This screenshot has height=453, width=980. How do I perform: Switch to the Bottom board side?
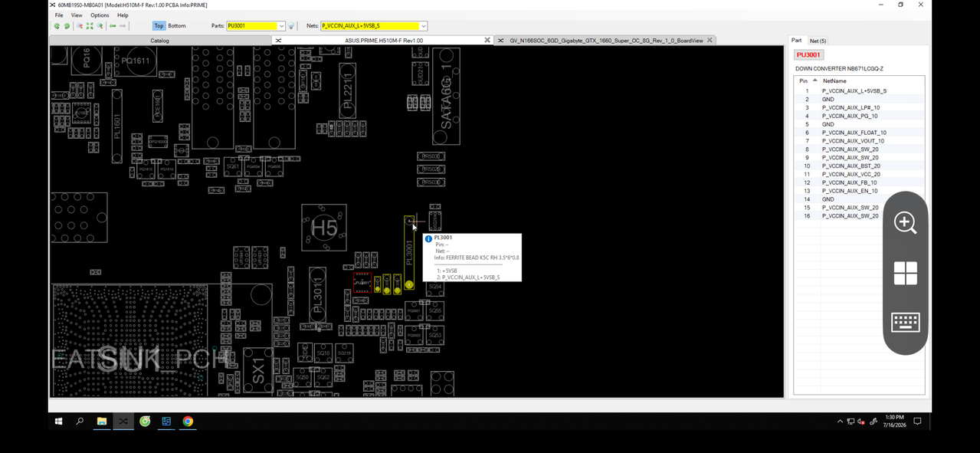pyautogui.click(x=177, y=26)
